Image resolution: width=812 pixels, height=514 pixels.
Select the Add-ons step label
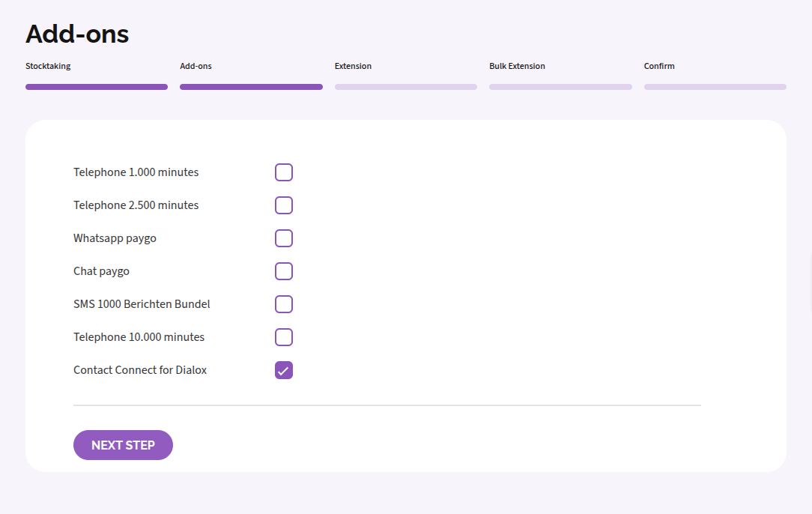pos(196,66)
